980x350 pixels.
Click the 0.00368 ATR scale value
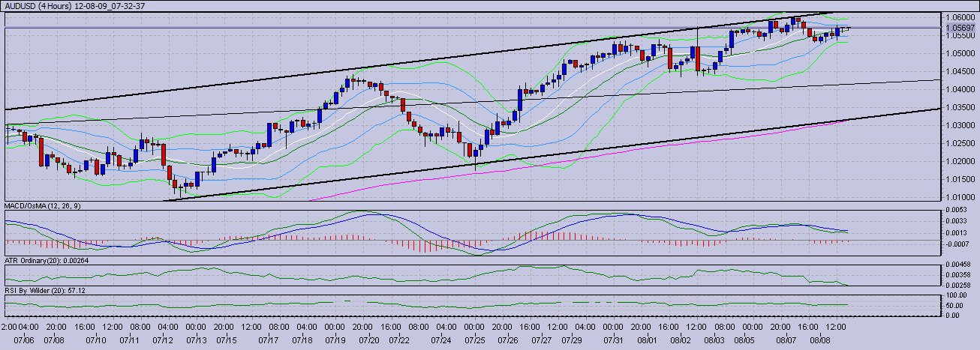click(960, 275)
